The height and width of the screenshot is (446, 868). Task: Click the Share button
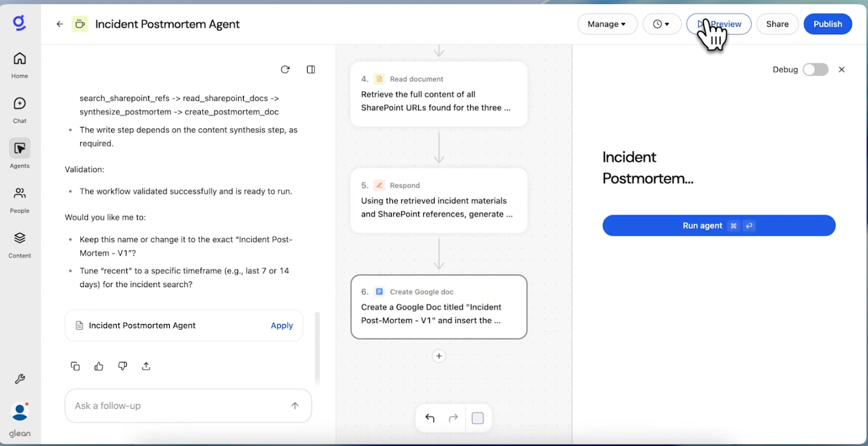[x=777, y=24]
